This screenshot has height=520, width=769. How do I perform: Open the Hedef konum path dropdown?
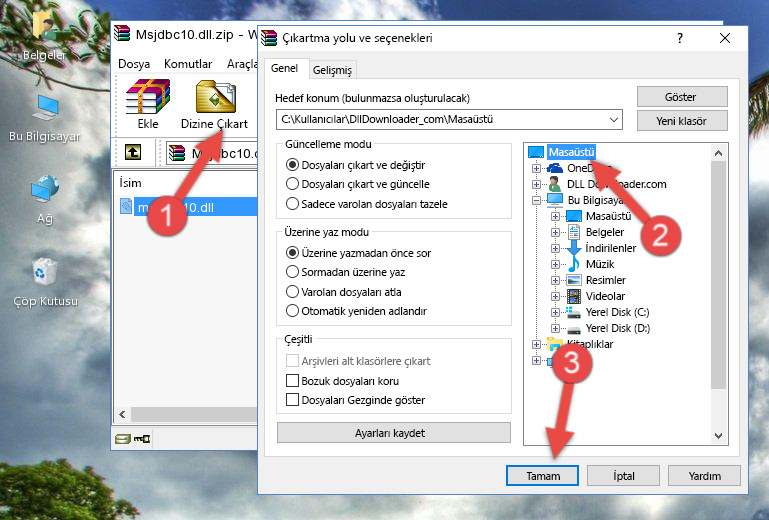(614, 120)
